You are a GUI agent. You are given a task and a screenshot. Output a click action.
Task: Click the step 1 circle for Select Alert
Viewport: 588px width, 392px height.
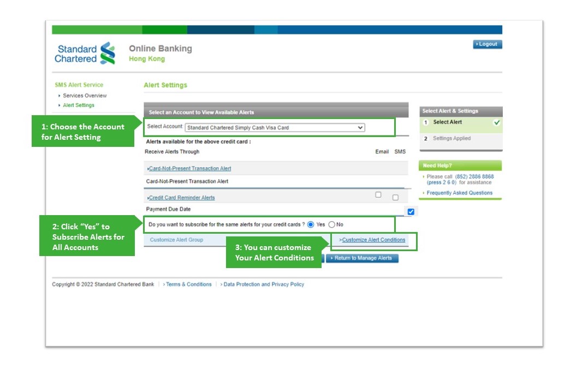(x=426, y=122)
